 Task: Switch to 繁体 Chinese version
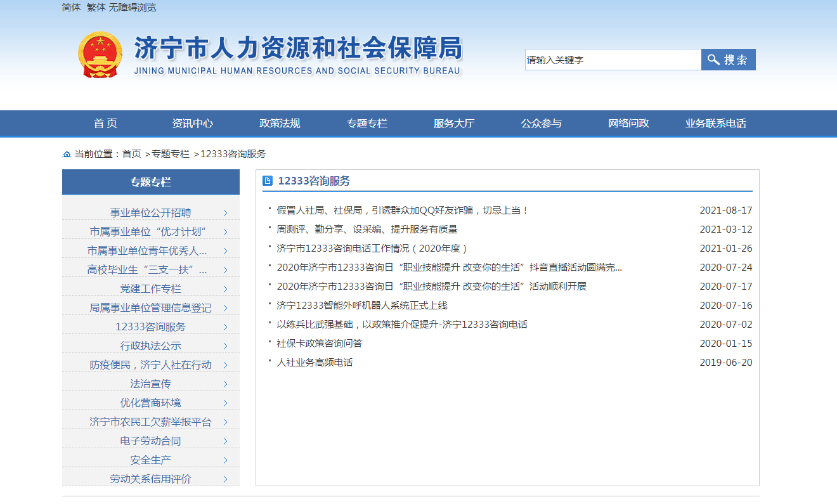[x=96, y=8]
